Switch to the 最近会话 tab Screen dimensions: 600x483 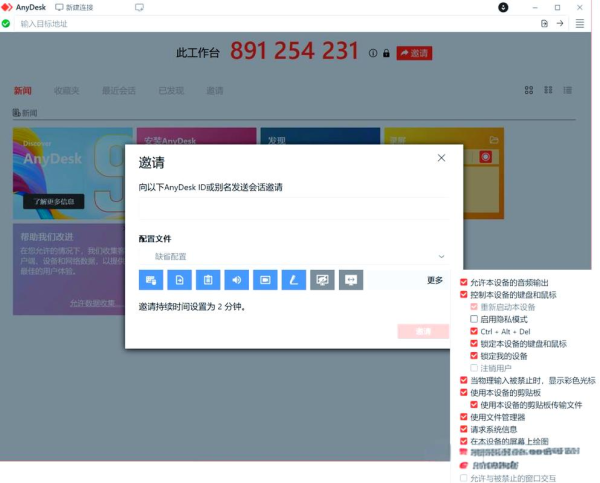[119, 91]
